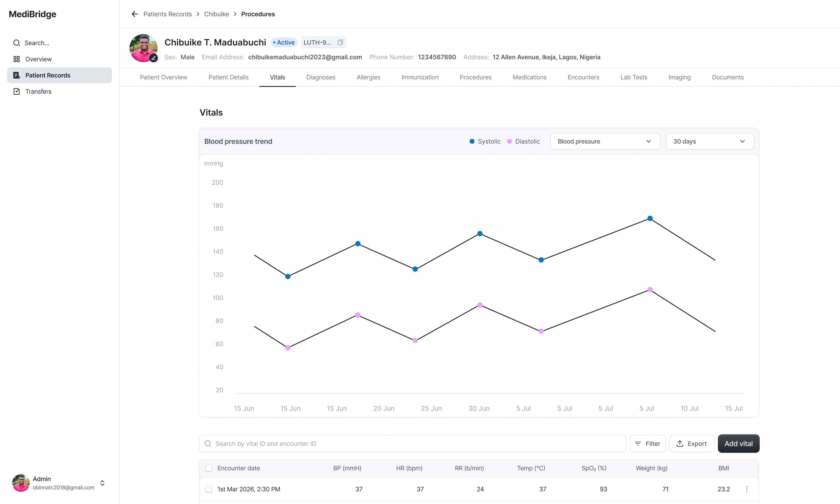Open the Encounters tab
The width and height of the screenshot is (840, 504).
[x=583, y=77]
